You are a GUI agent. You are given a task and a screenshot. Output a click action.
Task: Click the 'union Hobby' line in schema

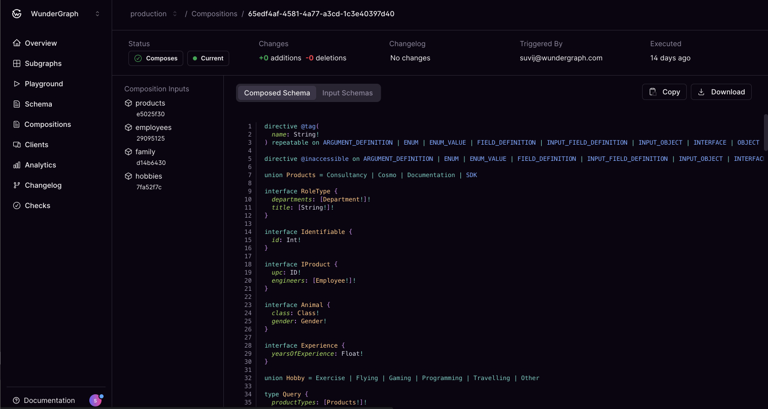pos(402,378)
